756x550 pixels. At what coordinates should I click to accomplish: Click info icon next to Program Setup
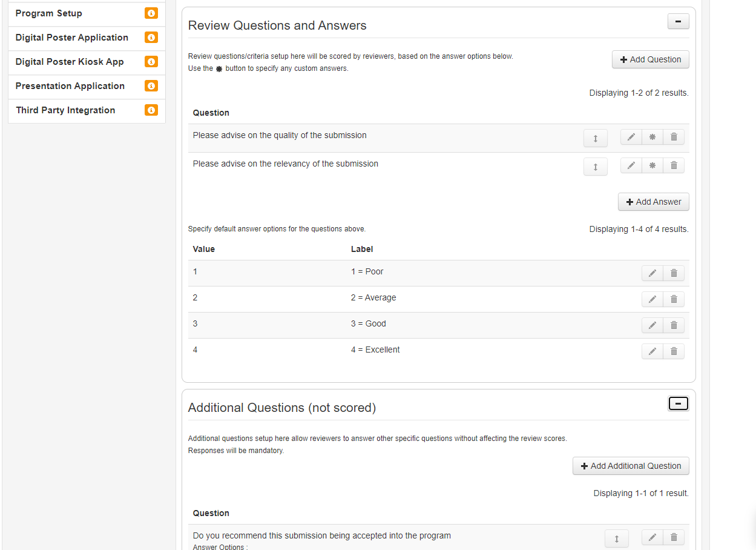tap(151, 13)
